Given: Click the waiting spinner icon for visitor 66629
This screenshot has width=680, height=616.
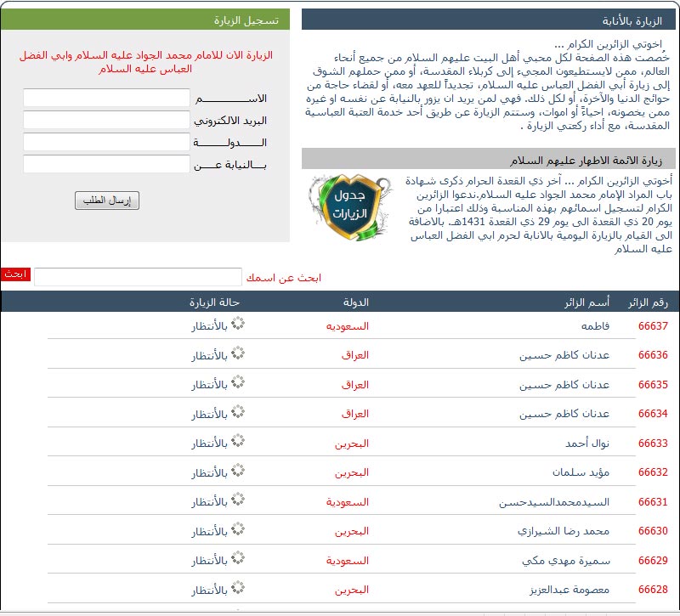Looking at the screenshot, I should tap(238, 560).
